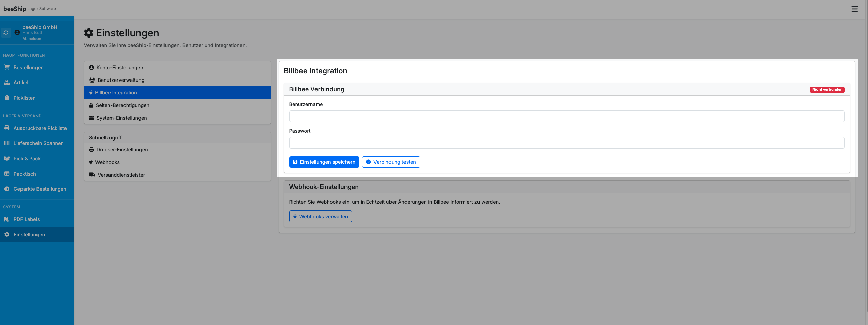Viewport: 868px width, 325px height.
Task: Click the beeShip logo text
Action: (15, 9)
